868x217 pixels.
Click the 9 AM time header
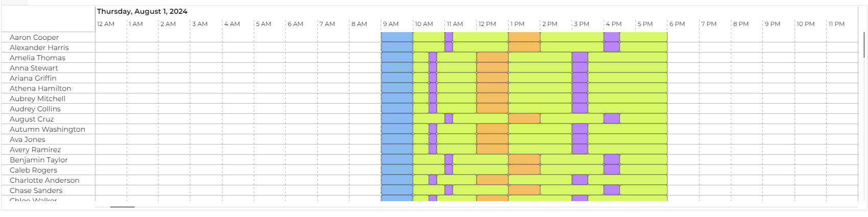coord(390,24)
